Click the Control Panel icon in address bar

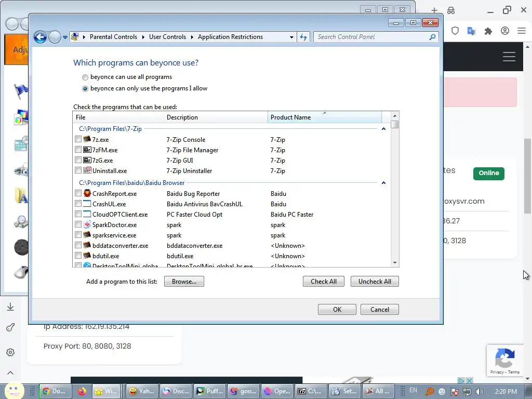[75, 37]
